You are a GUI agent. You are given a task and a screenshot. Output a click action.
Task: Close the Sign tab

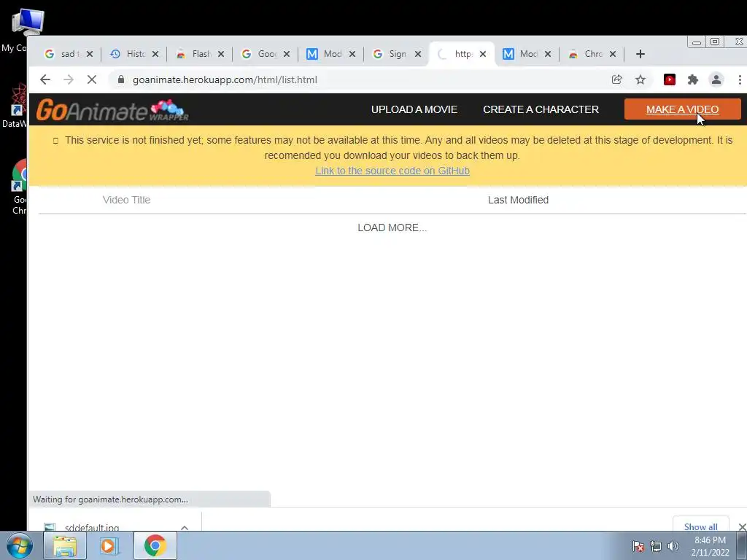point(418,54)
